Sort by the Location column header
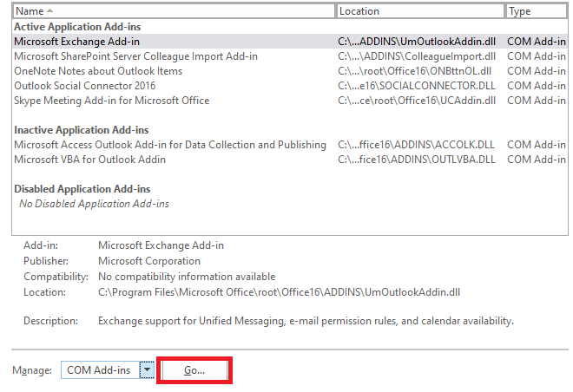 tap(420, 11)
